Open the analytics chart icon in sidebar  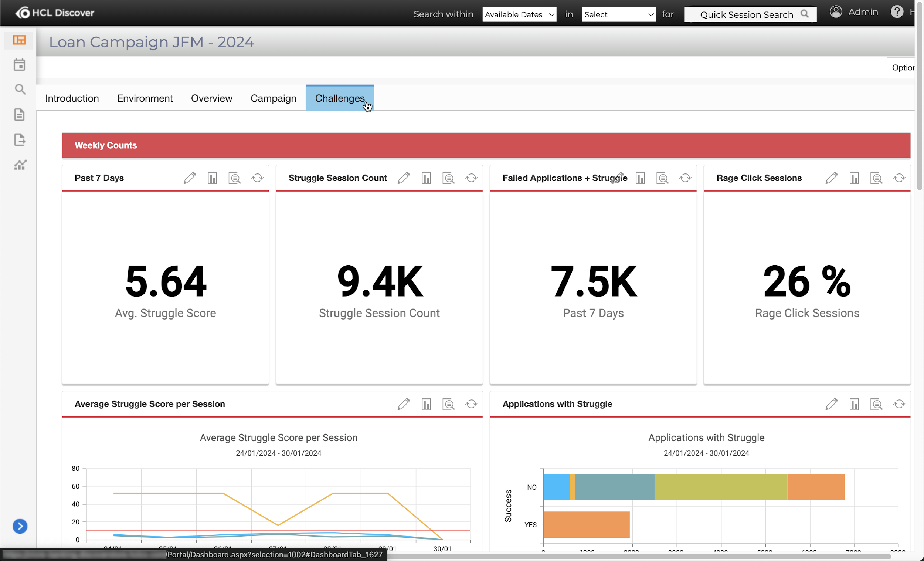[x=20, y=164]
